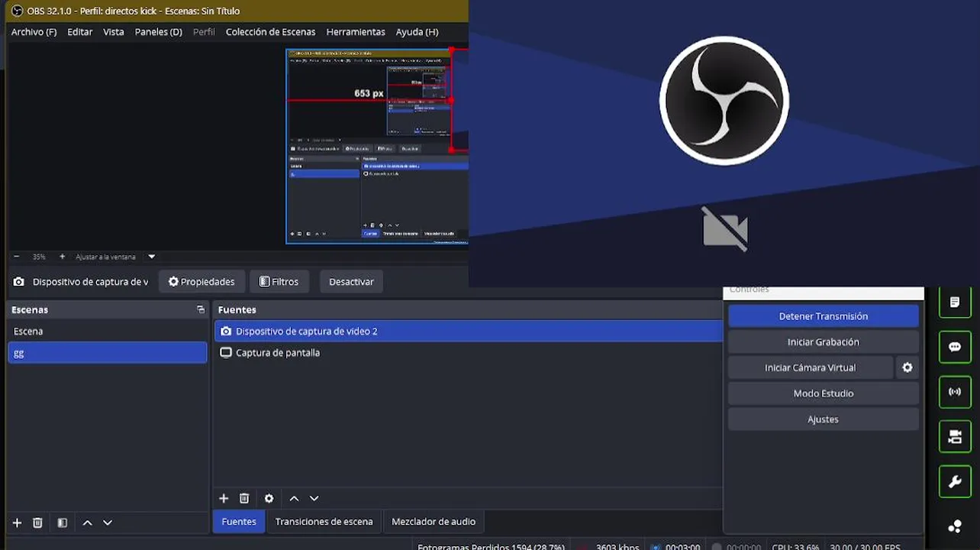
Task: Open the chat bubble sidebar icon
Action: 955,347
